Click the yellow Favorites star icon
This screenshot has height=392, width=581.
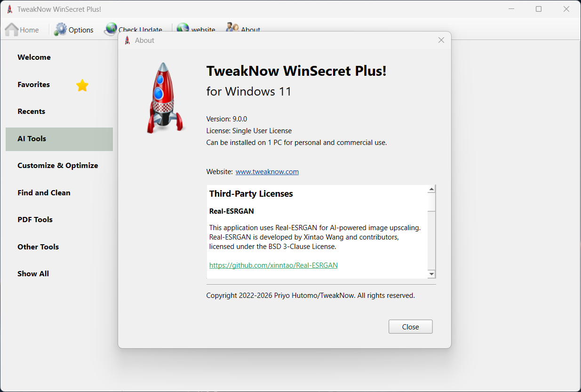click(x=82, y=85)
